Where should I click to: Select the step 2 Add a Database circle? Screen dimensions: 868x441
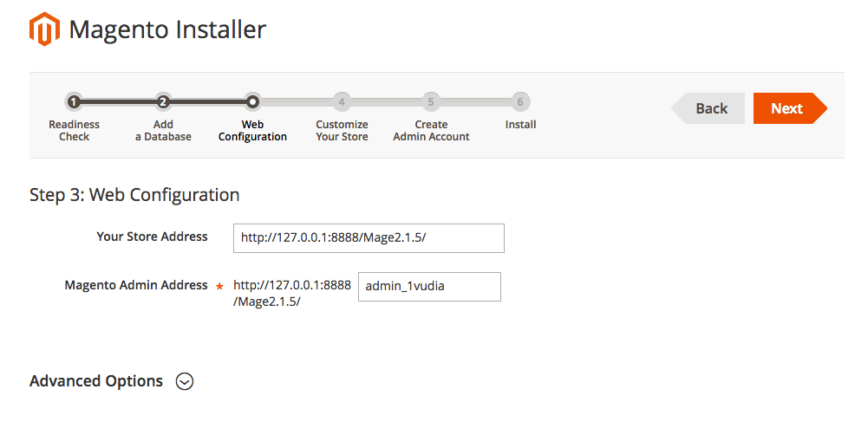(x=163, y=102)
